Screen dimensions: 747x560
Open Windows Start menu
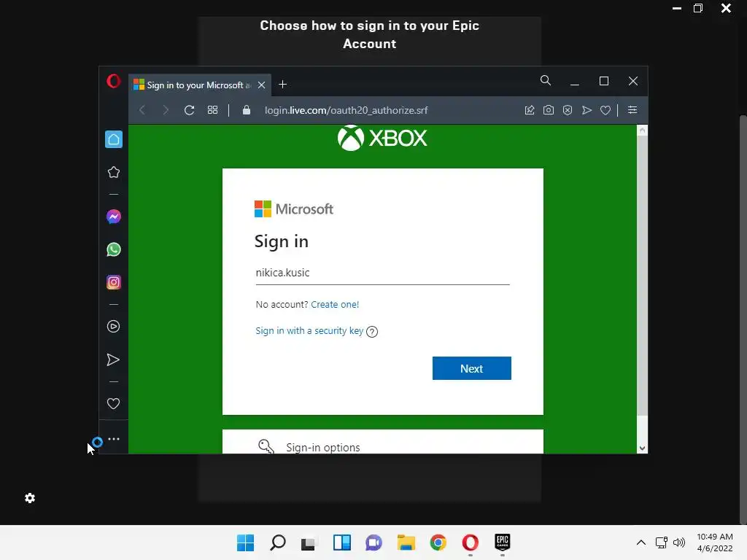pos(246,542)
